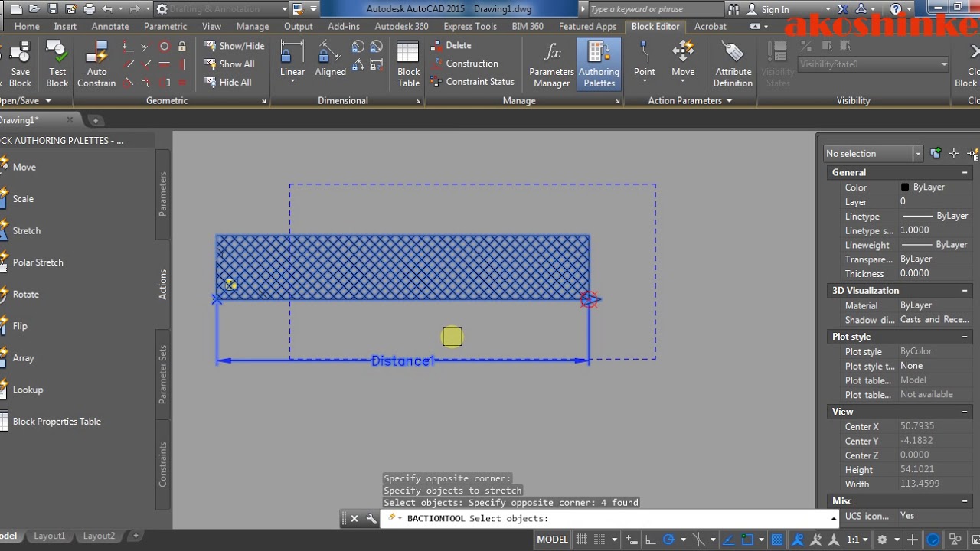Toggle polar tracking in status bar

(668, 540)
